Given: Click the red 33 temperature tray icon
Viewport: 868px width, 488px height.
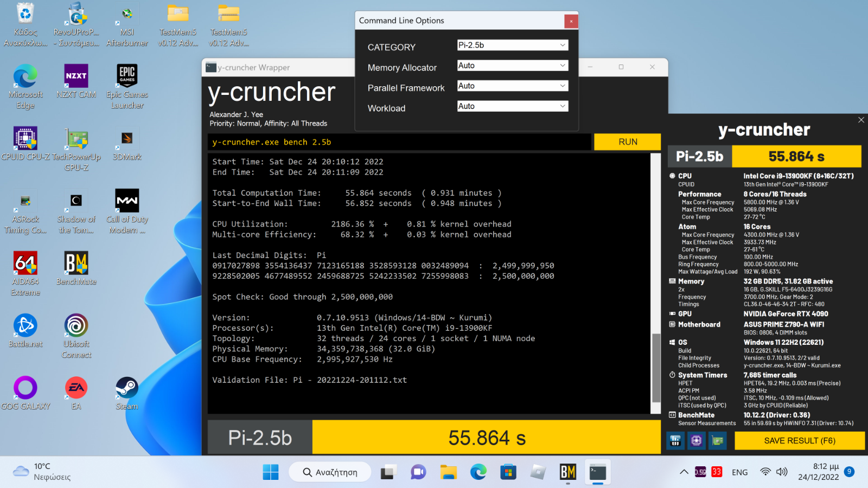Looking at the screenshot, I should click(x=717, y=472).
